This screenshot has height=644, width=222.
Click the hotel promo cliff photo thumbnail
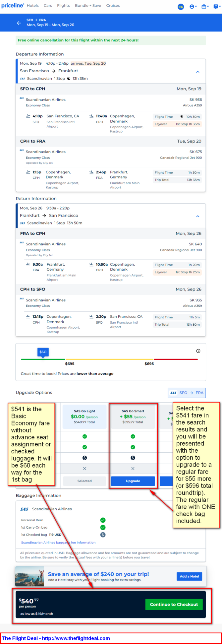point(30,577)
